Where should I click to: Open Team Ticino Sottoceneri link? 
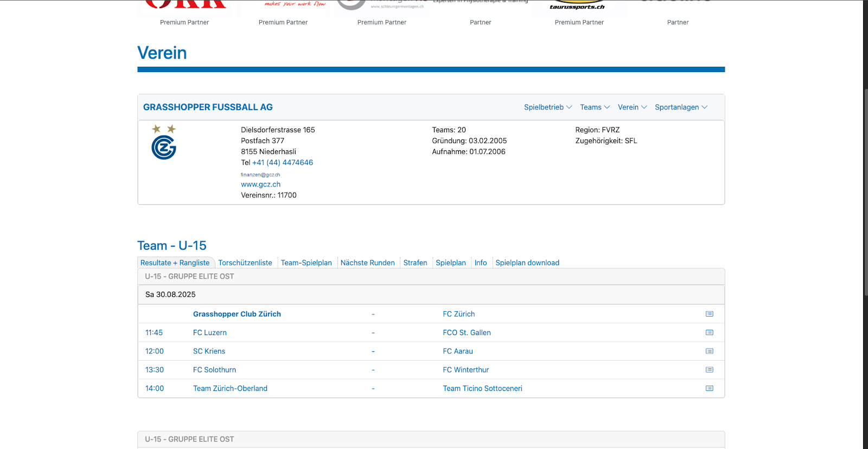pyautogui.click(x=483, y=388)
